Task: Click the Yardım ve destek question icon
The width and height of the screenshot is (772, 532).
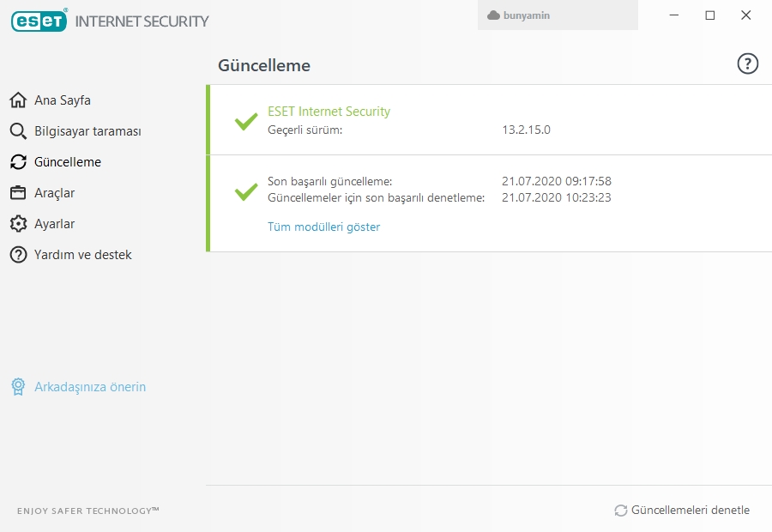Action: click(18, 255)
